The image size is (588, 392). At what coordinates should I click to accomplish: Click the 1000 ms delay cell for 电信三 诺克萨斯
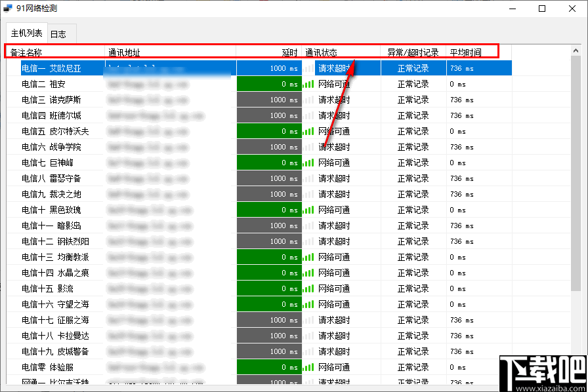(269, 100)
